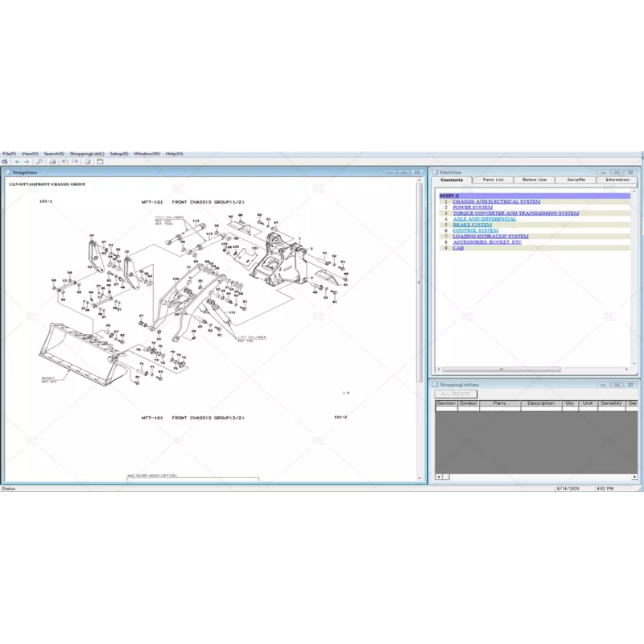The image size is (644, 644).
Task: Click the Description column header
Action: [540, 403]
